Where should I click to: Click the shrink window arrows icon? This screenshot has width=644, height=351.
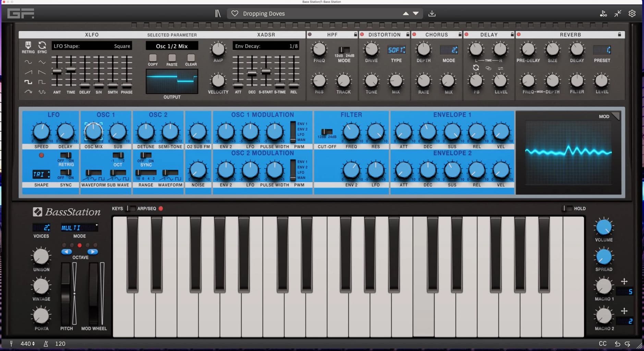(x=618, y=13)
